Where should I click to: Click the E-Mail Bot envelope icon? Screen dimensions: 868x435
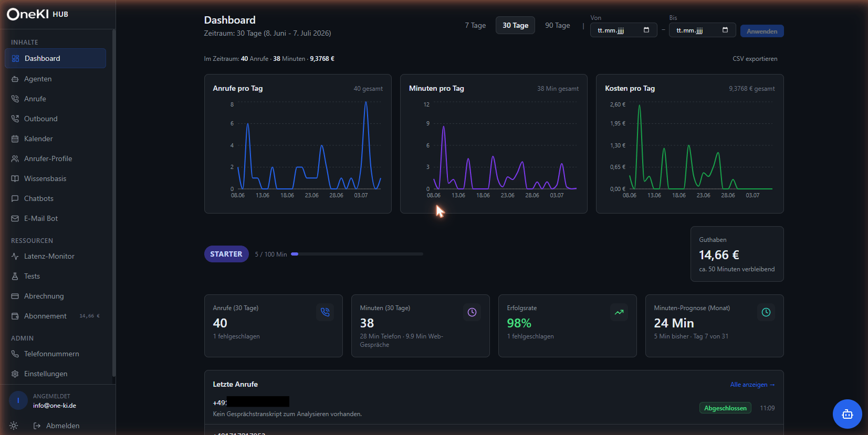click(15, 218)
